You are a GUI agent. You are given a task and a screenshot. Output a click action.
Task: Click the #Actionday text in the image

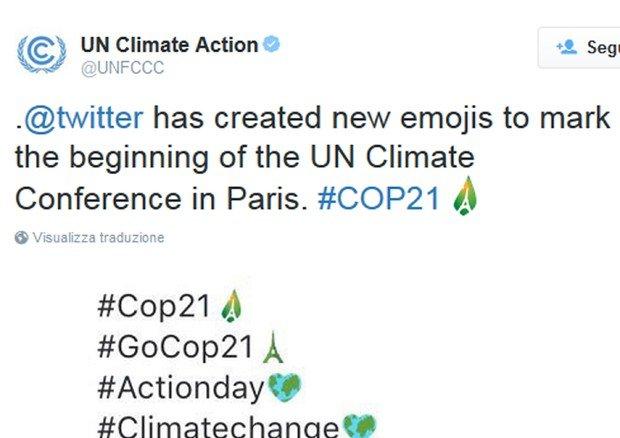(181, 387)
